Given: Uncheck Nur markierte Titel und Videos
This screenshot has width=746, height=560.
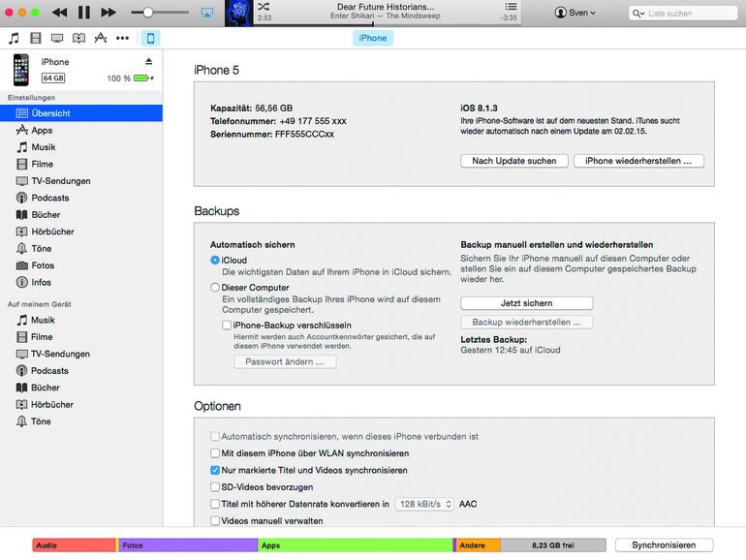Looking at the screenshot, I should (x=214, y=470).
